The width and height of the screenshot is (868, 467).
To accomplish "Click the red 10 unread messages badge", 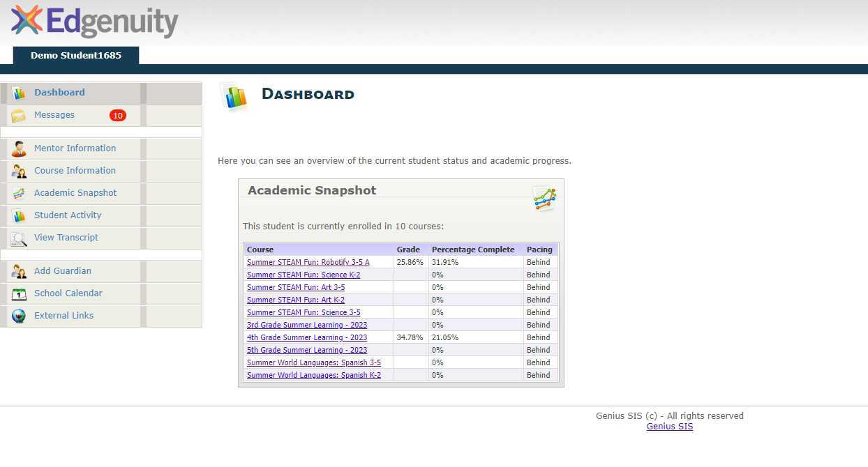I will 118,115.
